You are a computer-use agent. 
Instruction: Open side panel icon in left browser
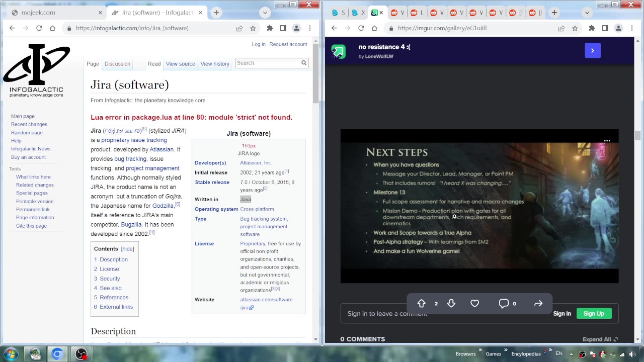click(283, 28)
